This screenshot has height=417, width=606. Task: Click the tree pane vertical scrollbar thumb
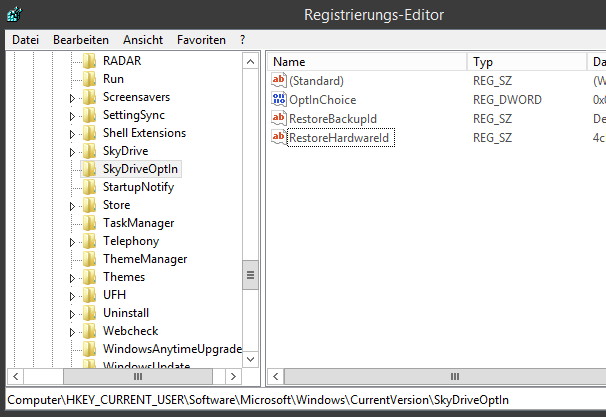[x=250, y=275]
